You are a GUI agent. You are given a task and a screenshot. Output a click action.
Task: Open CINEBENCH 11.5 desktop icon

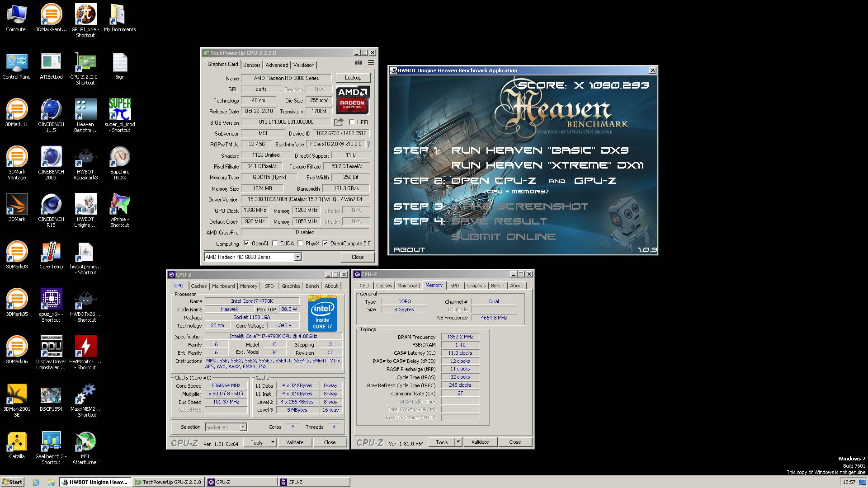coord(51,116)
